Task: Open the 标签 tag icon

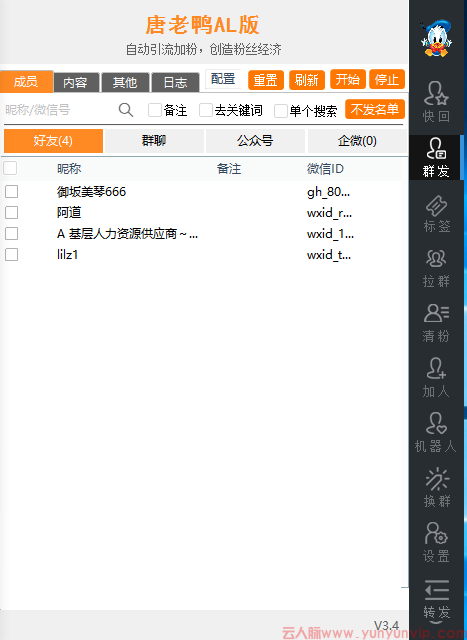Action: (x=436, y=214)
